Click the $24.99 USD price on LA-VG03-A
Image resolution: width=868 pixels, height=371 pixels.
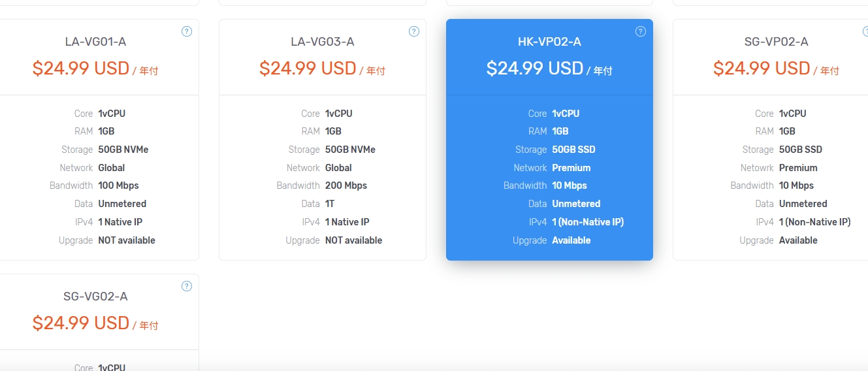point(308,68)
